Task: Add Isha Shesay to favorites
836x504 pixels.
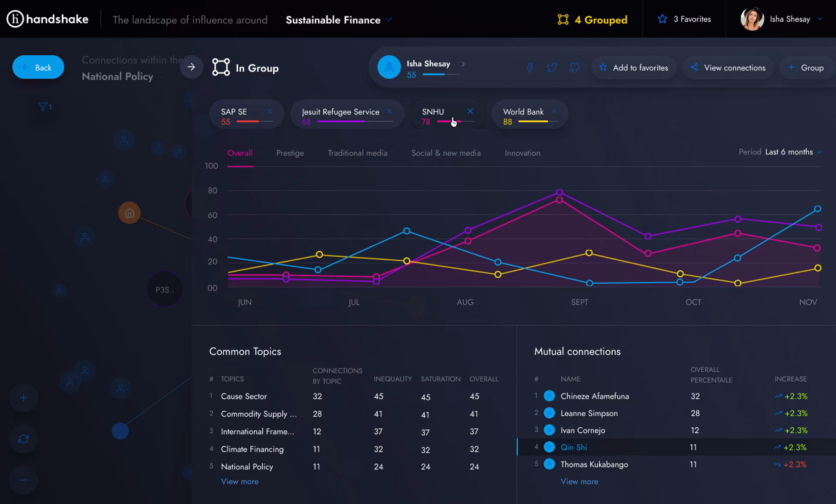Action: [x=634, y=67]
